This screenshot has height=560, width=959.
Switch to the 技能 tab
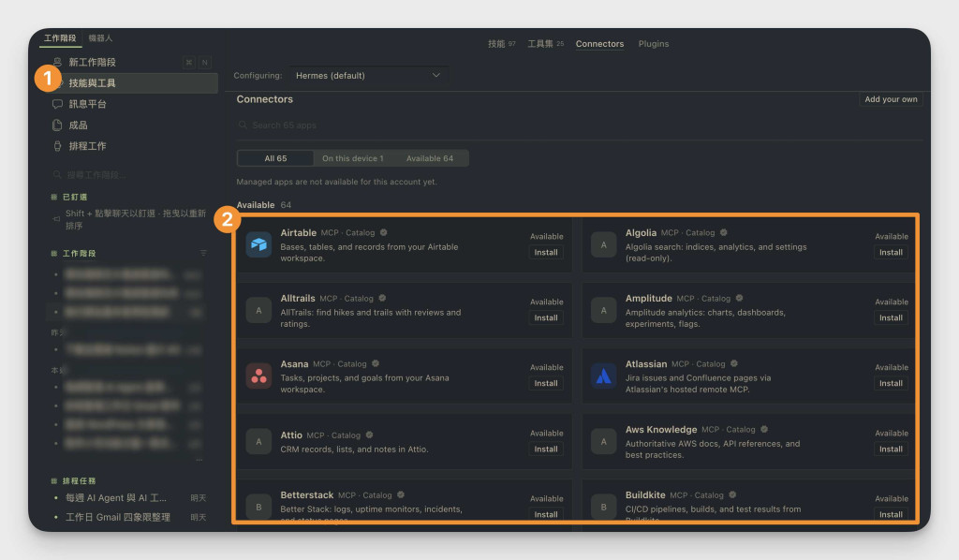pos(502,43)
